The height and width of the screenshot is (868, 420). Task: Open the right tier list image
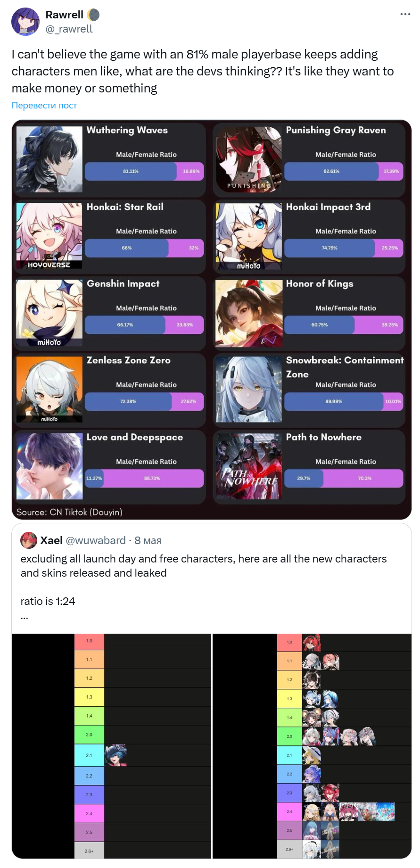point(312,746)
